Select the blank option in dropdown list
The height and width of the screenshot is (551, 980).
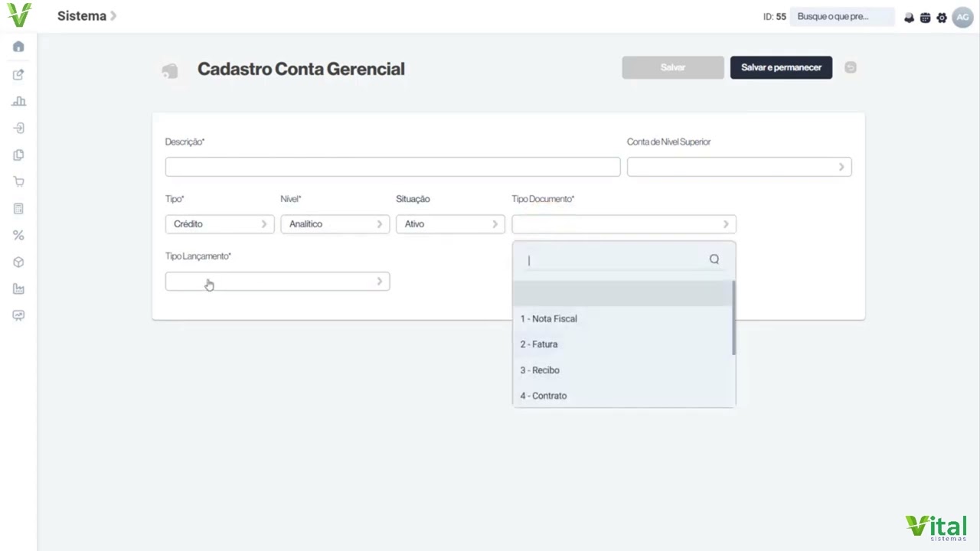coord(622,293)
